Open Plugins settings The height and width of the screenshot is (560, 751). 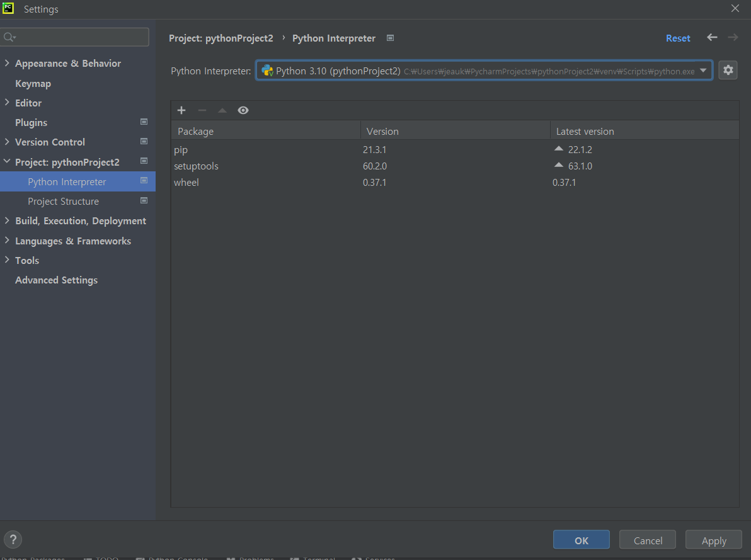(31, 123)
